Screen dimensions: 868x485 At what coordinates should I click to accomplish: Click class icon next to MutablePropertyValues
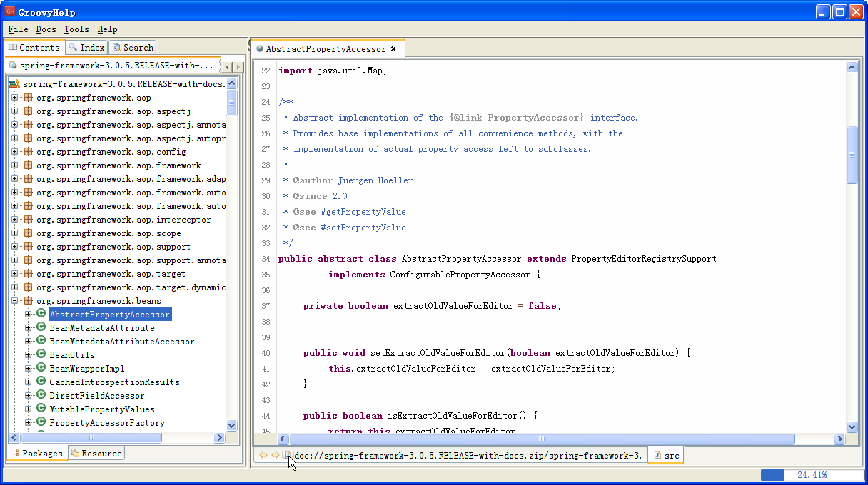(41, 409)
